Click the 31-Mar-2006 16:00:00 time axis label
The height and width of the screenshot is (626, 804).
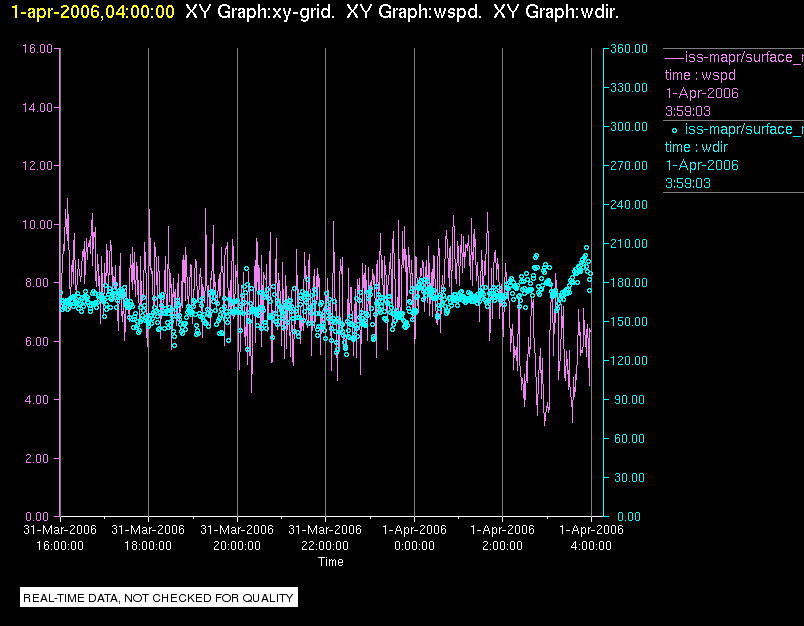point(60,538)
